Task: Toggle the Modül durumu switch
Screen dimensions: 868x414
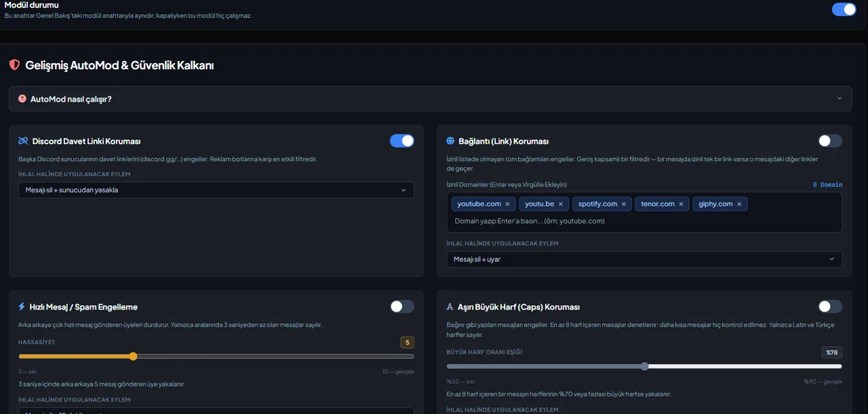Action: [844, 9]
